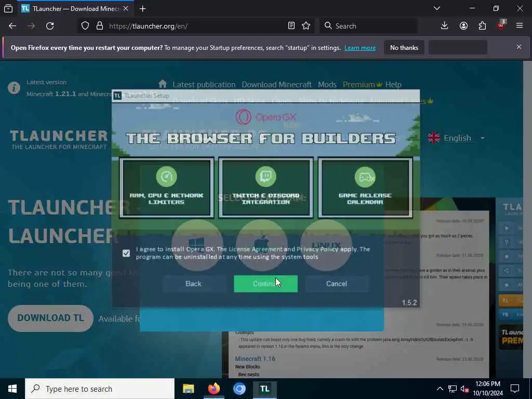The height and width of the screenshot is (399, 532).
Task: Click the site padlock icon
Action: click(x=99, y=26)
